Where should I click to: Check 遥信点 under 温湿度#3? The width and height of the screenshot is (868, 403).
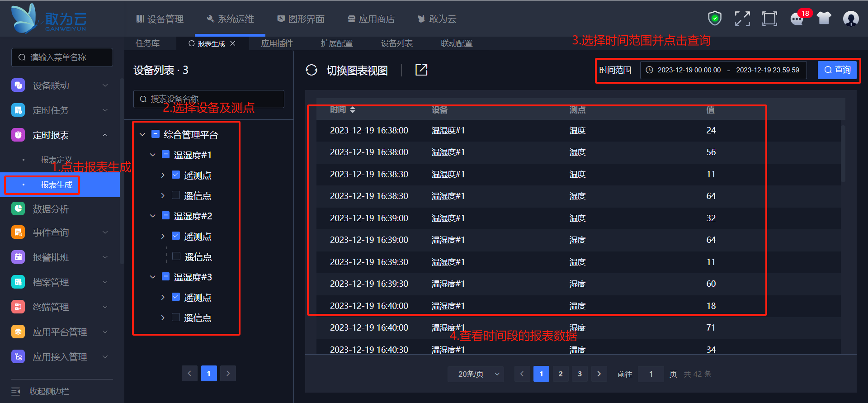pyautogui.click(x=176, y=318)
